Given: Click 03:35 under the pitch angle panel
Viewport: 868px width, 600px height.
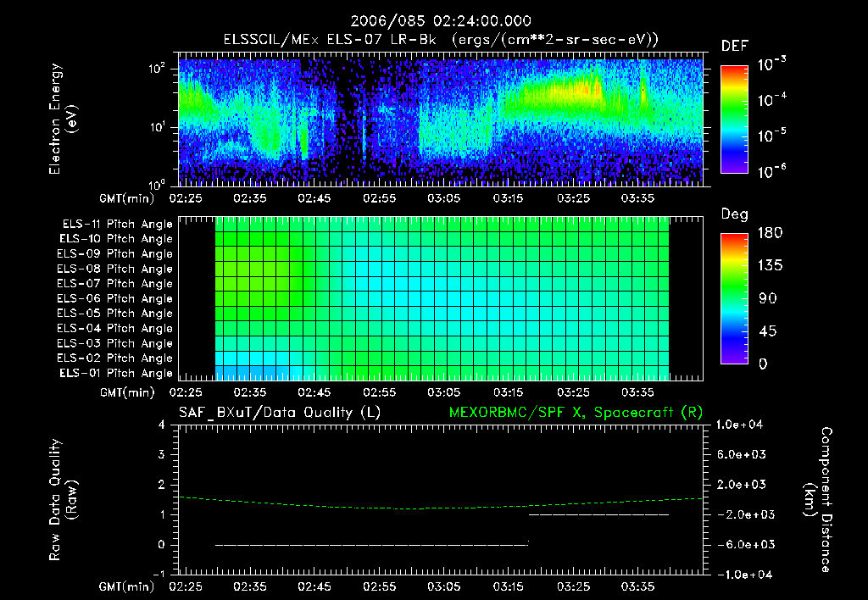Looking at the screenshot, I should (637, 392).
